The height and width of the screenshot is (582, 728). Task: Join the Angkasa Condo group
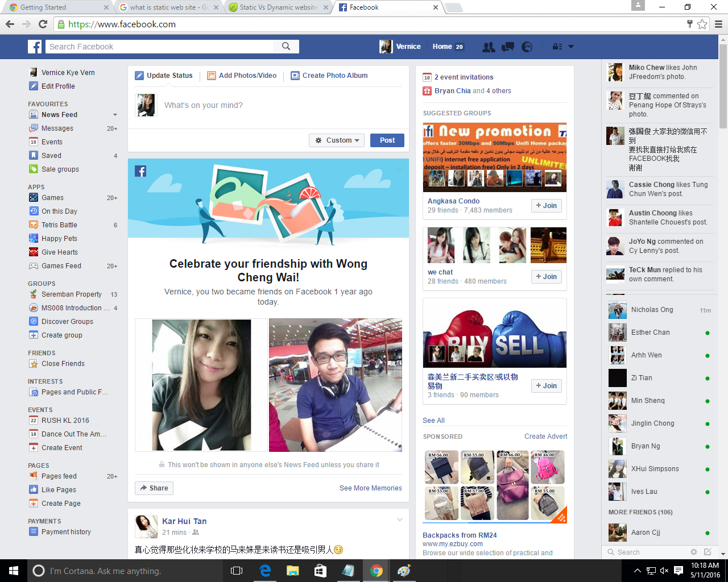pyautogui.click(x=547, y=206)
